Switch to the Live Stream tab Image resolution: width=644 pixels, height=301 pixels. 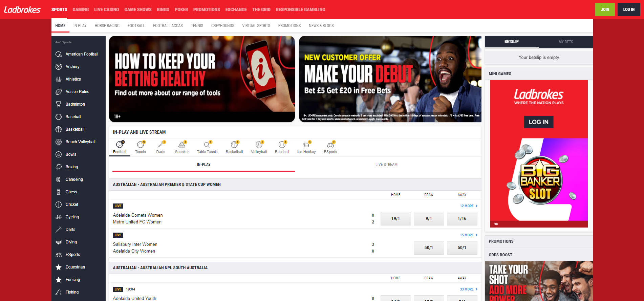click(386, 165)
